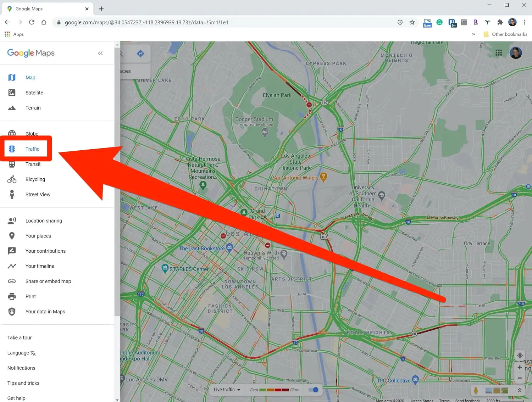Open Chrome's three-dot menu

pos(525,22)
